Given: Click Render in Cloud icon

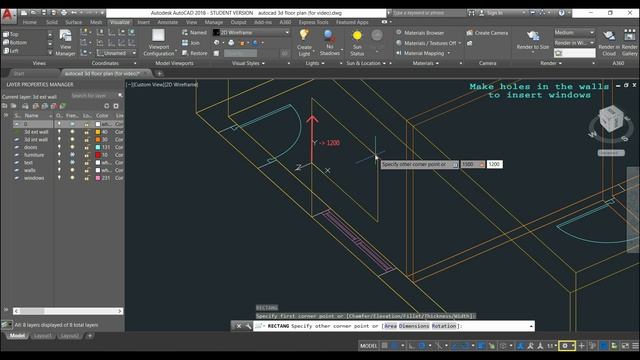Looking at the screenshot, I should 609,36.
